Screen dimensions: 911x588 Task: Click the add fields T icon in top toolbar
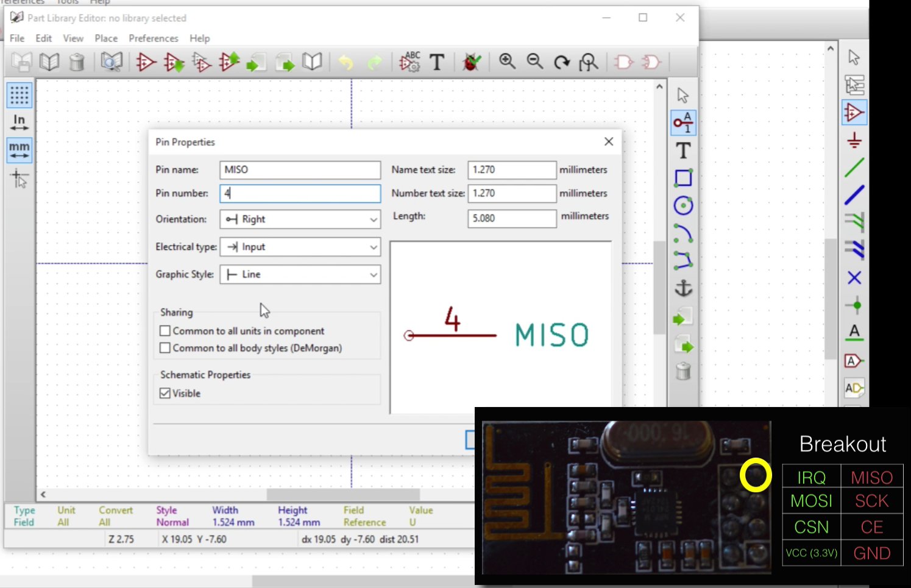[x=437, y=62]
